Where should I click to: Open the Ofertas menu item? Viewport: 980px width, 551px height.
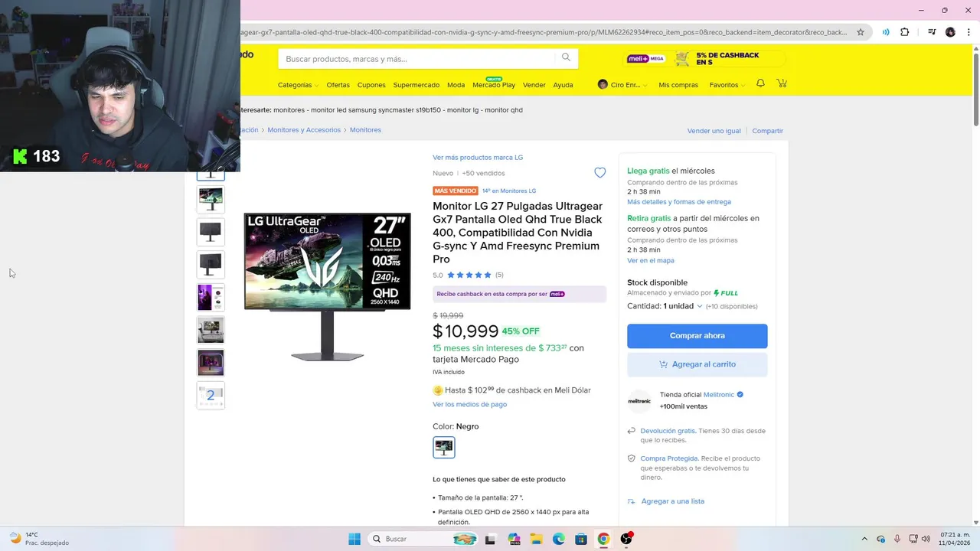pyautogui.click(x=338, y=85)
